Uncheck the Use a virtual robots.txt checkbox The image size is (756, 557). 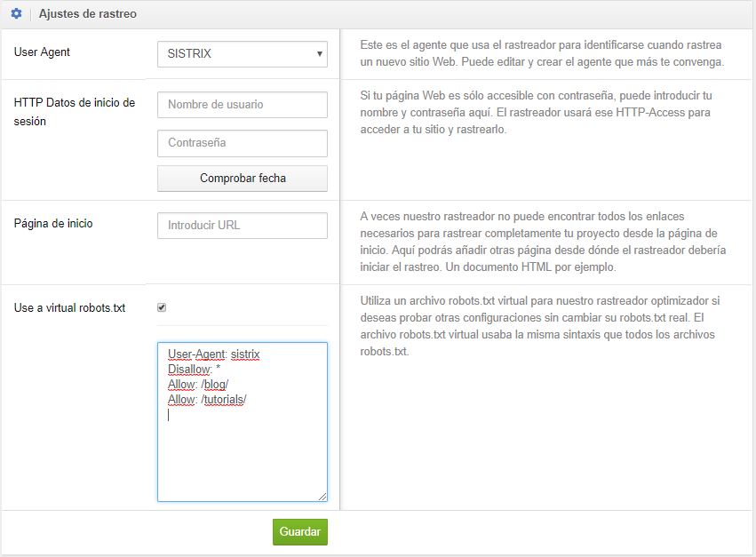pos(162,307)
